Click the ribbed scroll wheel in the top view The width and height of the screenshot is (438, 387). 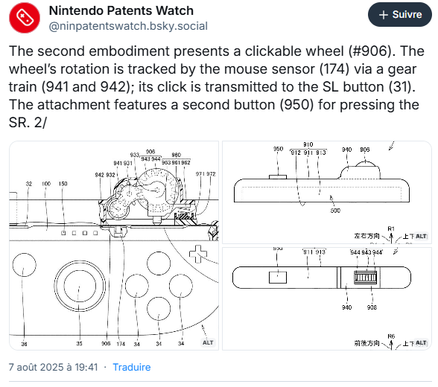(365, 277)
